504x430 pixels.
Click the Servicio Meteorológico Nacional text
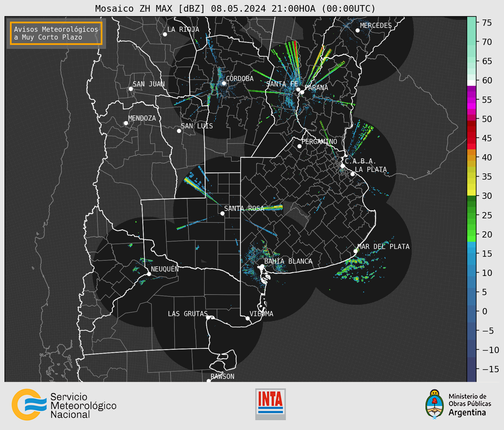point(83,406)
